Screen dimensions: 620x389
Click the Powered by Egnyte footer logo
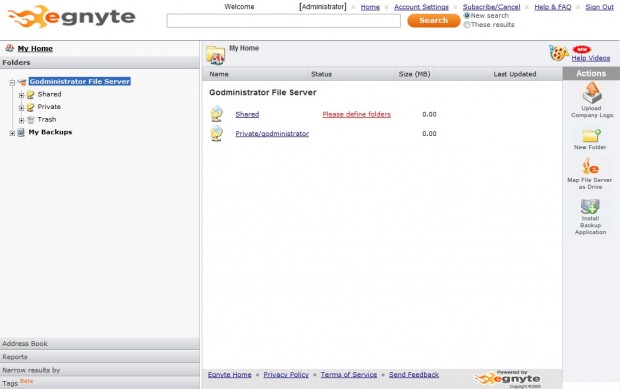(507, 379)
